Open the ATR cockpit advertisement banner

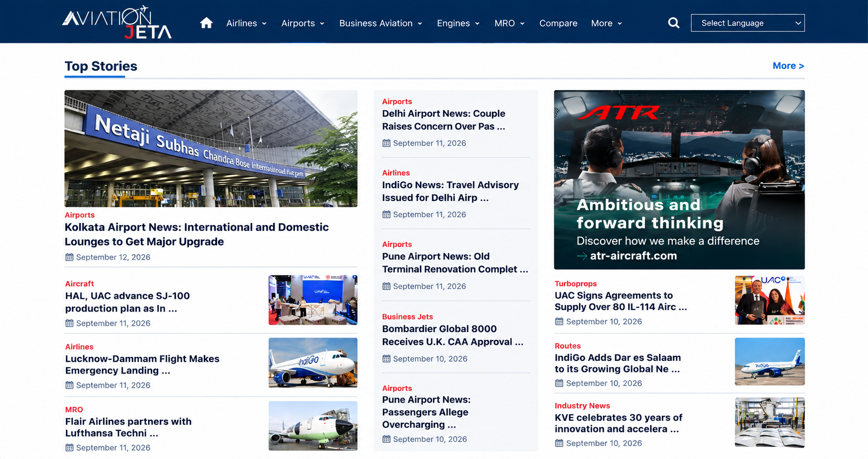(679, 180)
